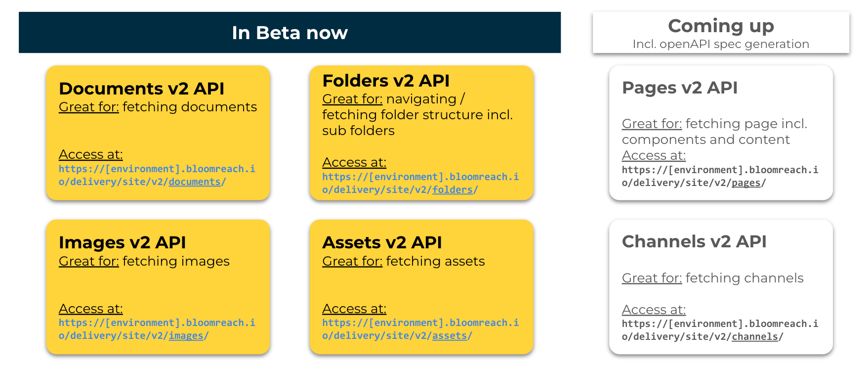Click "Great for" in the Folders card

click(352, 99)
